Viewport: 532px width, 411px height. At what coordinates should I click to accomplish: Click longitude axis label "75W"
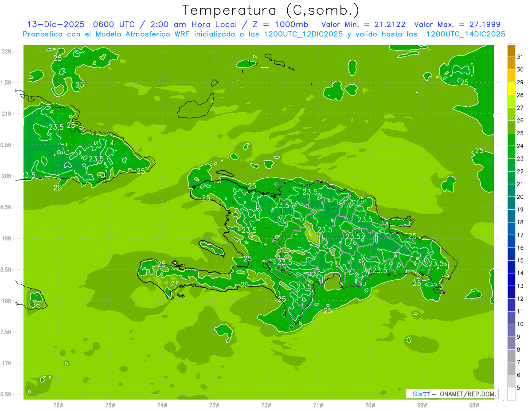(110, 405)
